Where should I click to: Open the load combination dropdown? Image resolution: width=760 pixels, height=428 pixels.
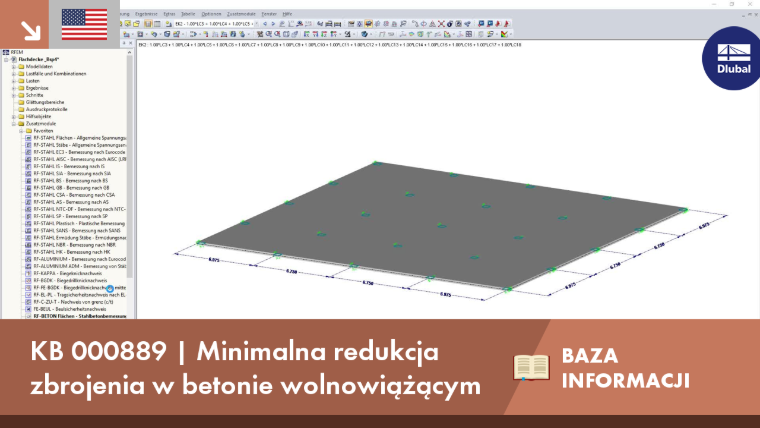256,24
